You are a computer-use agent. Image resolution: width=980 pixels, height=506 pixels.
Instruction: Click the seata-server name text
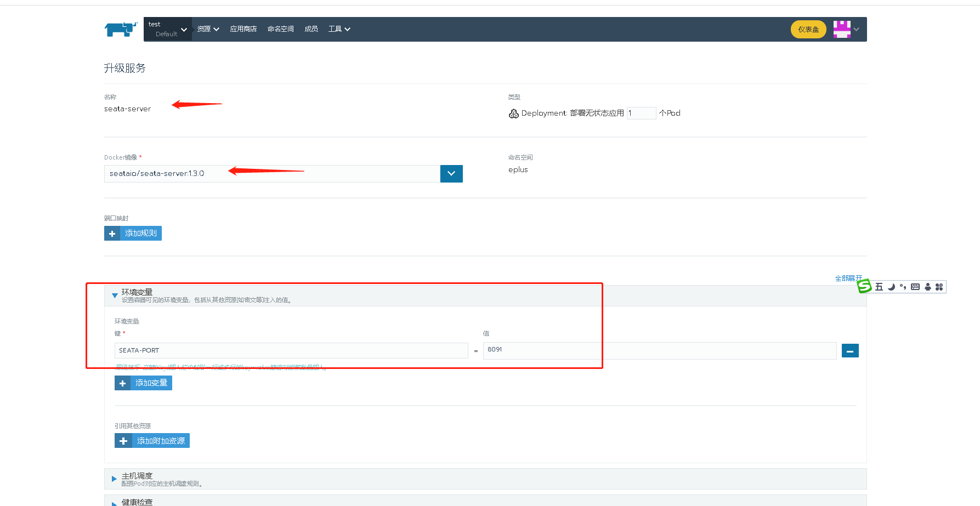tap(127, 109)
